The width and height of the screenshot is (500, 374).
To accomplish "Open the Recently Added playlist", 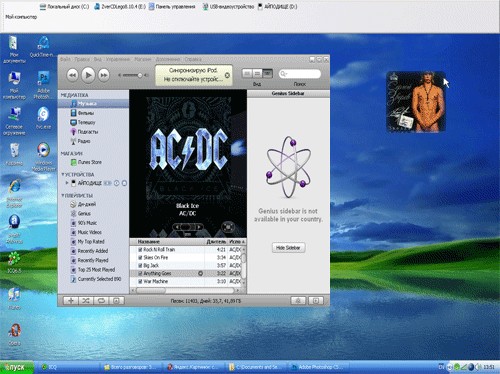I will [x=93, y=251].
